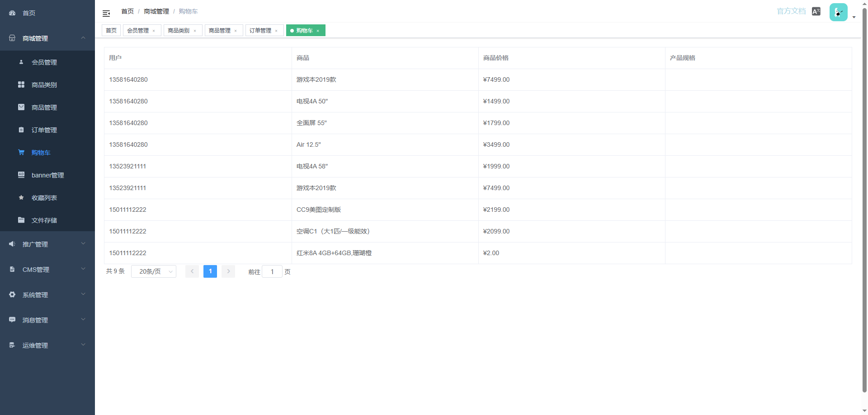Close the 会员管理 tab
Image resolution: width=868 pixels, height=415 pixels.
pyautogui.click(x=154, y=31)
